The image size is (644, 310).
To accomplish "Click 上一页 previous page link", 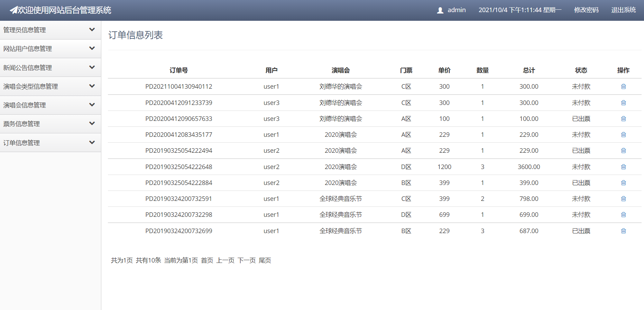I will click(x=226, y=260).
